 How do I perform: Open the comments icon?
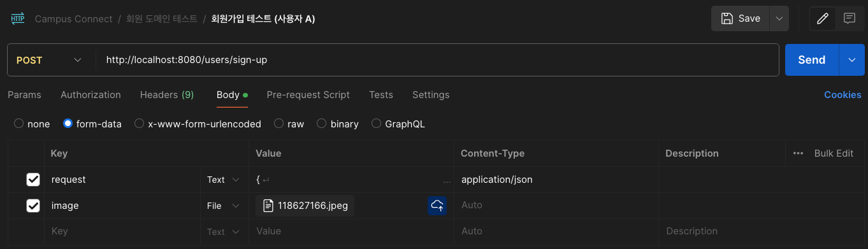click(x=849, y=18)
